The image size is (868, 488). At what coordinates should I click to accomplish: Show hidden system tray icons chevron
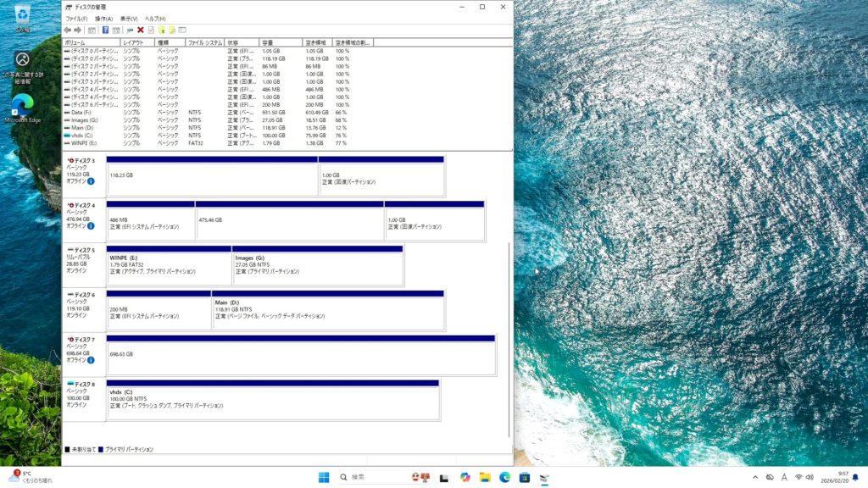coord(755,478)
